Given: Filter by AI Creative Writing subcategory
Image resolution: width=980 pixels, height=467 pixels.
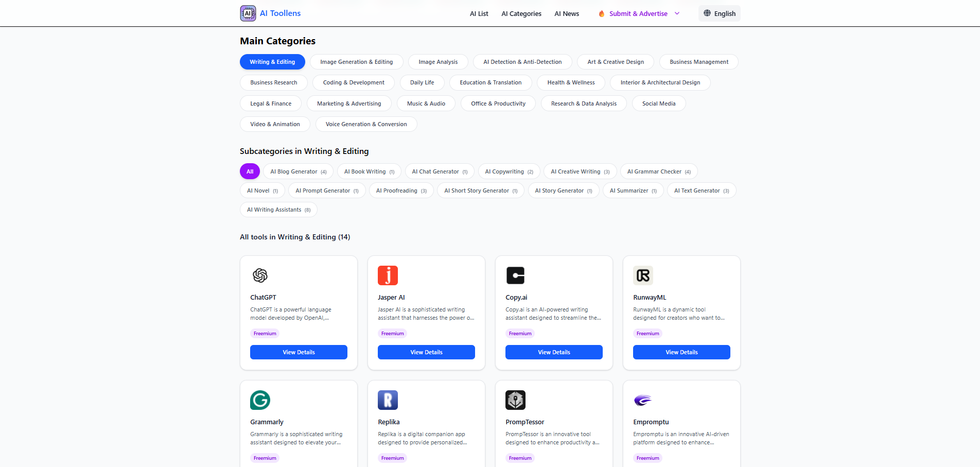Looking at the screenshot, I should click(580, 171).
